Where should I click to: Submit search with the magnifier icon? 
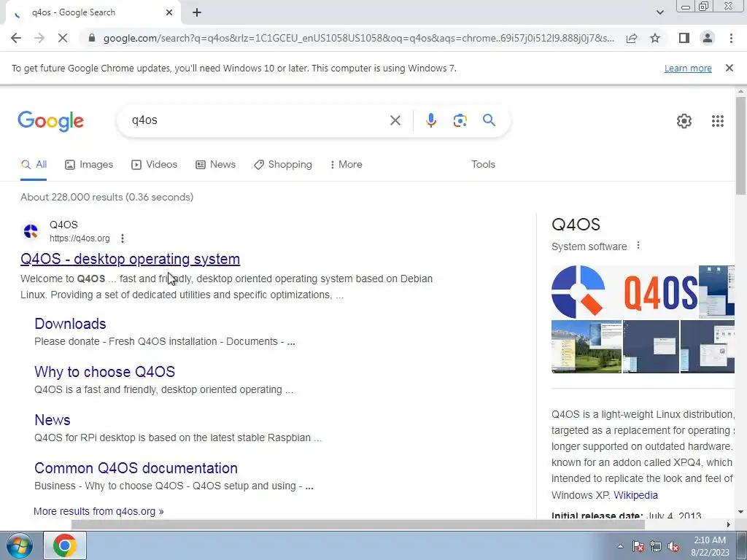[489, 120]
